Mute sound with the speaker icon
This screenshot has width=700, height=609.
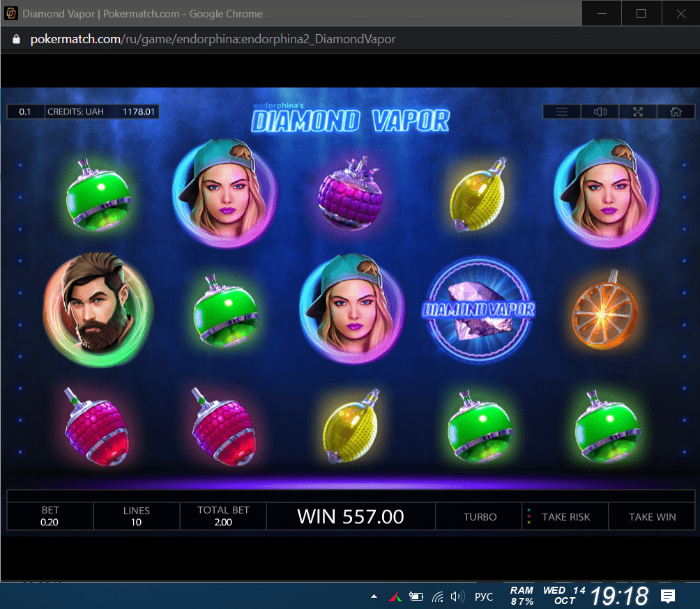point(600,111)
